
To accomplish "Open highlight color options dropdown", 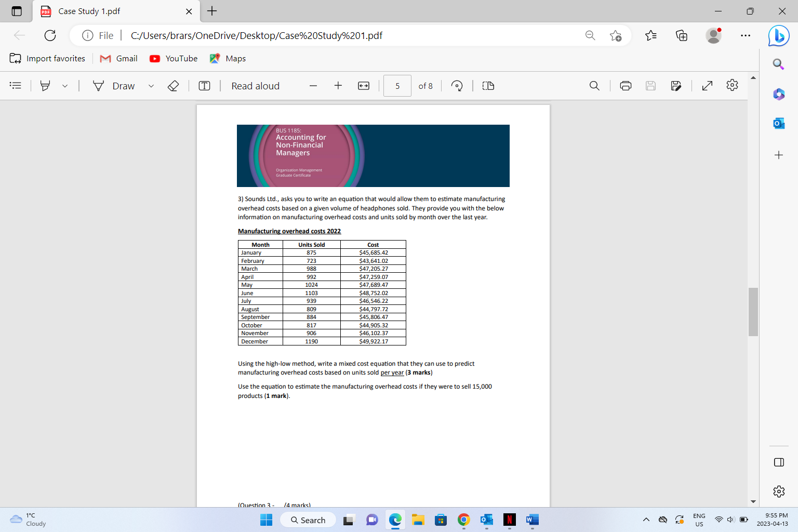I will tap(64, 85).
